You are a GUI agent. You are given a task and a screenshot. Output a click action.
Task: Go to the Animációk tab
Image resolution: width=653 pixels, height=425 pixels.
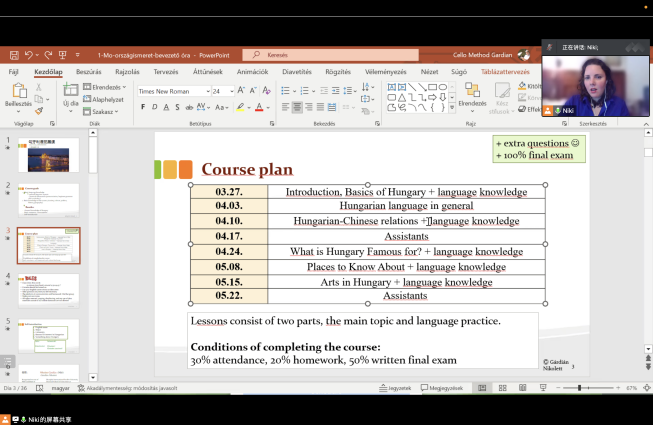point(252,72)
